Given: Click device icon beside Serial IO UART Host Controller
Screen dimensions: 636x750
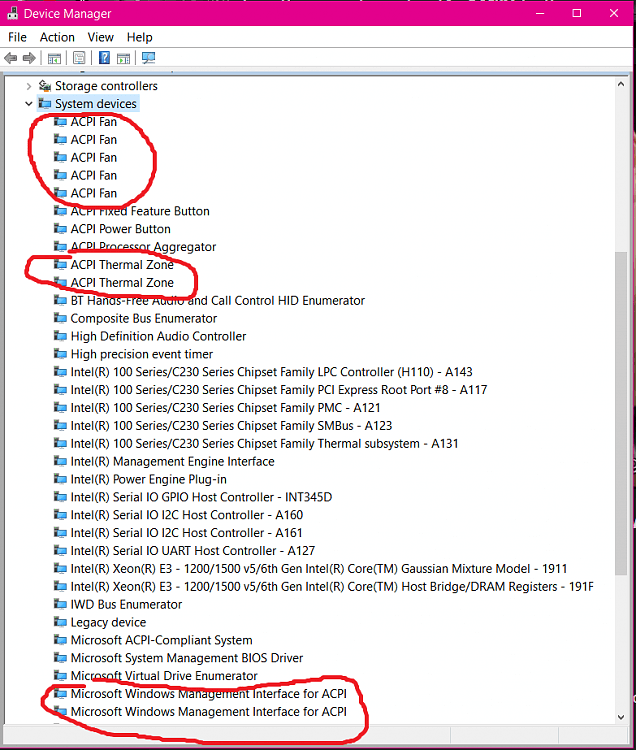Looking at the screenshot, I should coord(60,551).
